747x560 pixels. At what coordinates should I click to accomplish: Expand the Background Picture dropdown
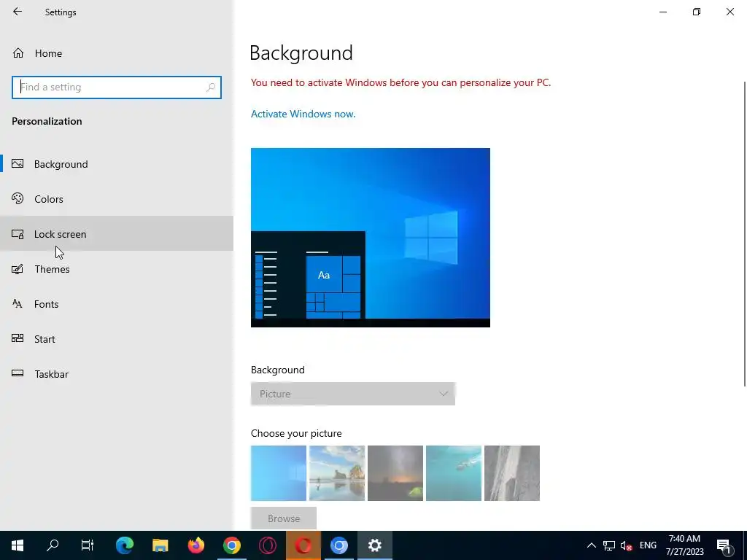tap(353, 394)
